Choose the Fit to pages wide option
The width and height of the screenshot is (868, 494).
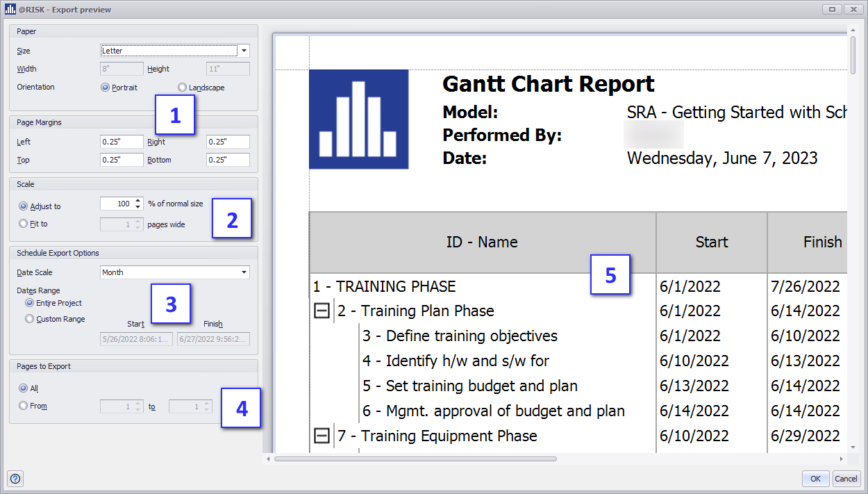[24, 224]
